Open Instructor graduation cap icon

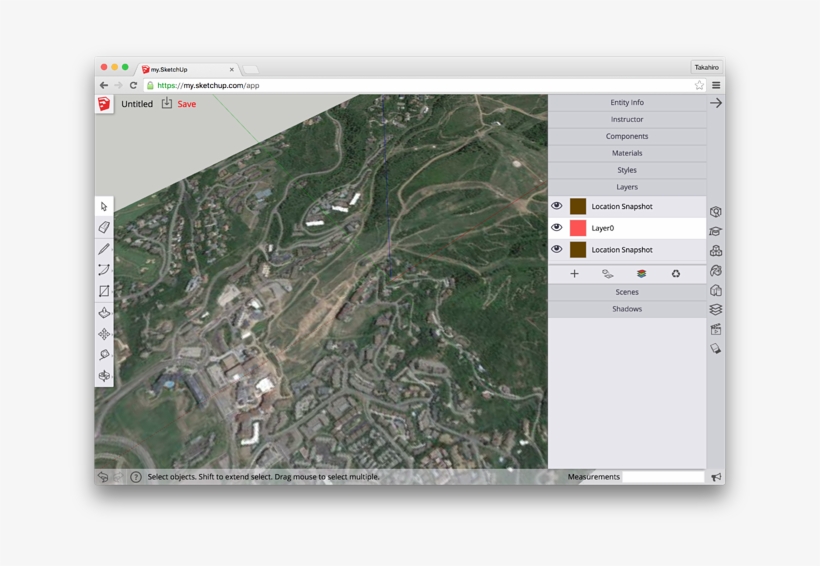coord(715,231)
